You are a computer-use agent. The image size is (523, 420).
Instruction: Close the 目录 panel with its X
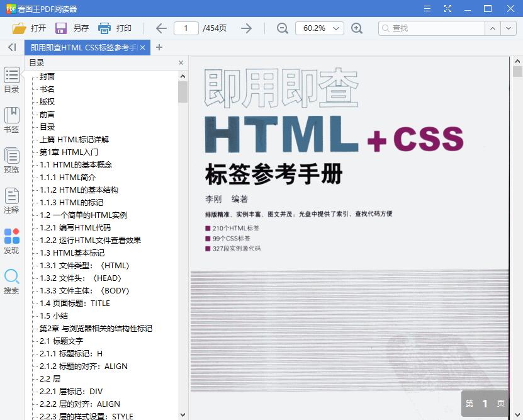[181, 62]
